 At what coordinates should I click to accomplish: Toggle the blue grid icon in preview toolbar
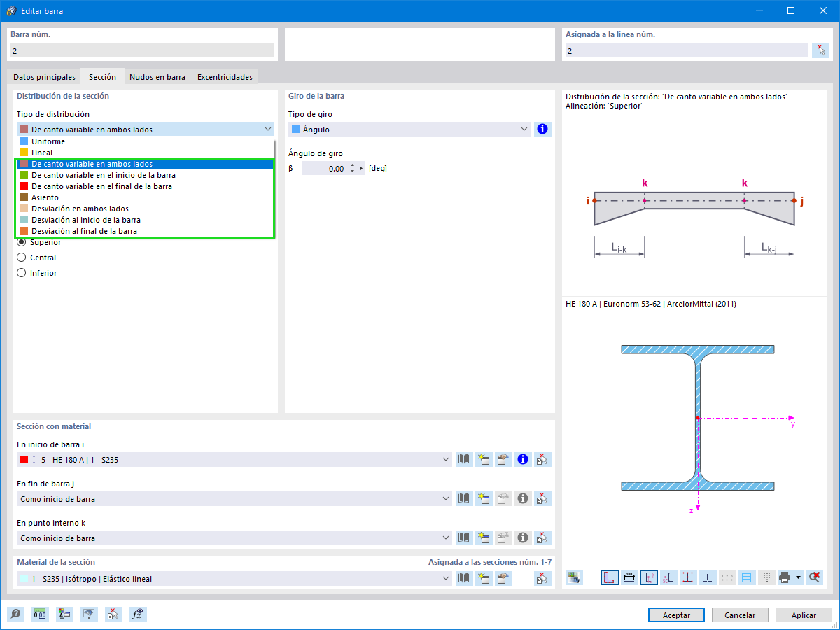click(x=747, y=578)
